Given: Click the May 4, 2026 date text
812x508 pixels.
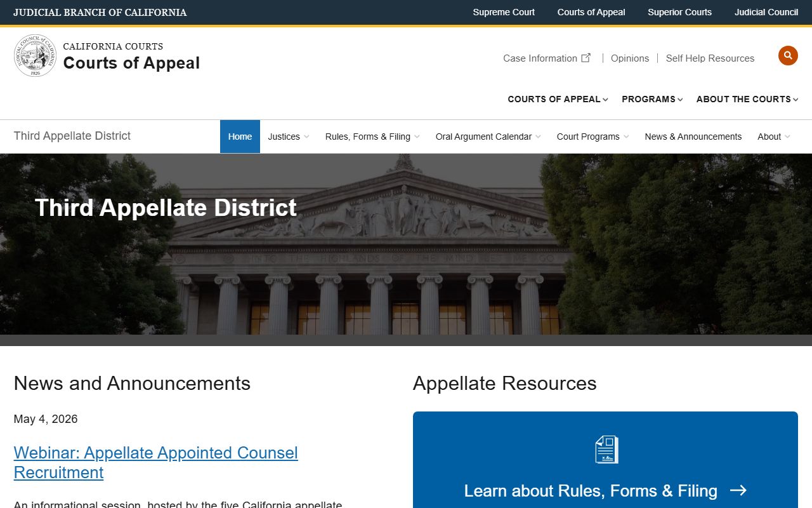Looking at the screenshot, I should pos(46,419).
